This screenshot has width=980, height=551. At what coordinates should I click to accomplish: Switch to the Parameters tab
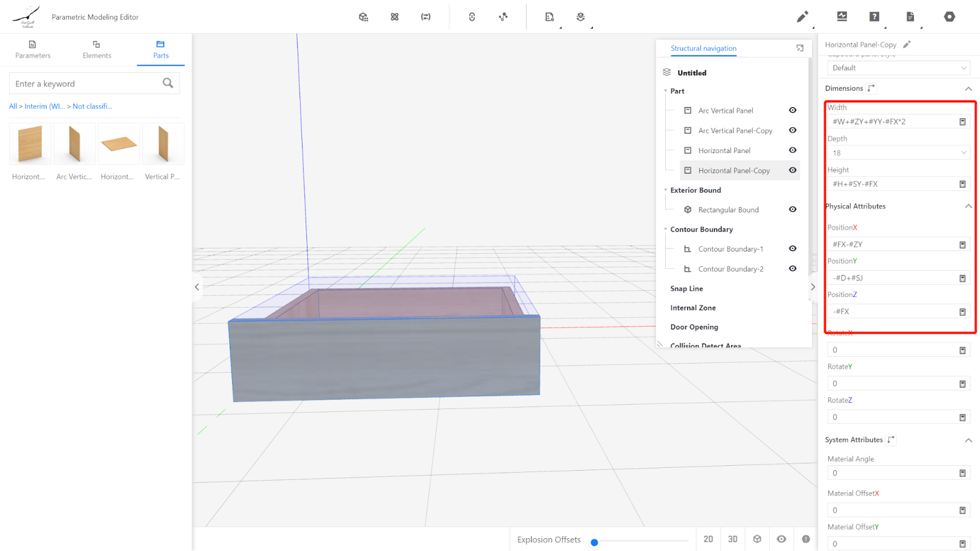33,50
